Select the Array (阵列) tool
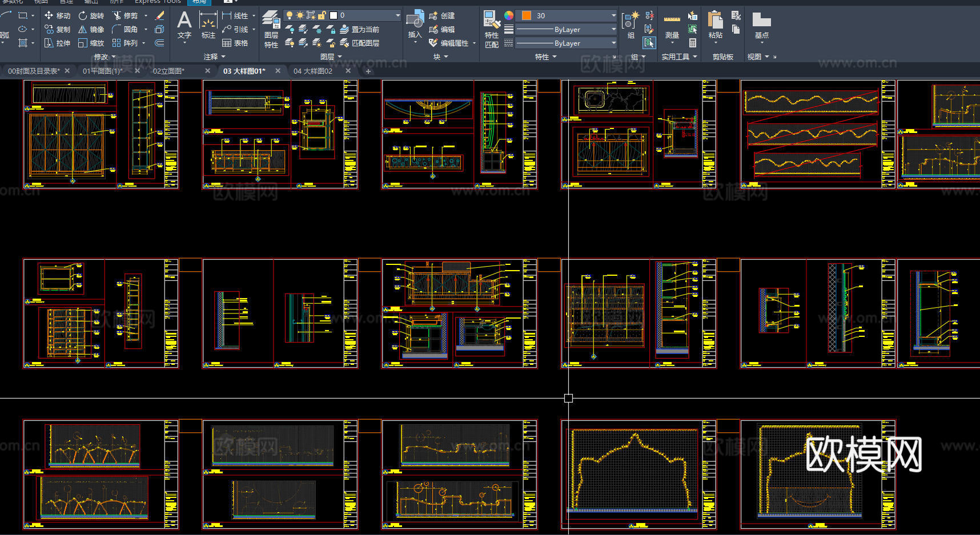Screen dimensions: 980x535 pos(125,43)
